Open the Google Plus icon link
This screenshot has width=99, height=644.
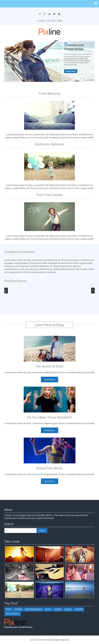(45, 14)
